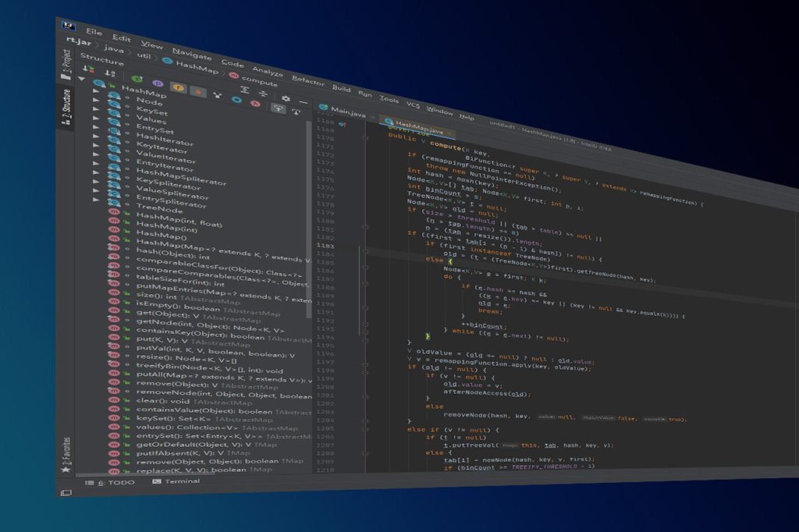The image size is (799, 532).
Task: Toggle Show non-public members lock filter
Action: pyautogui.click(x=198, y=91)
